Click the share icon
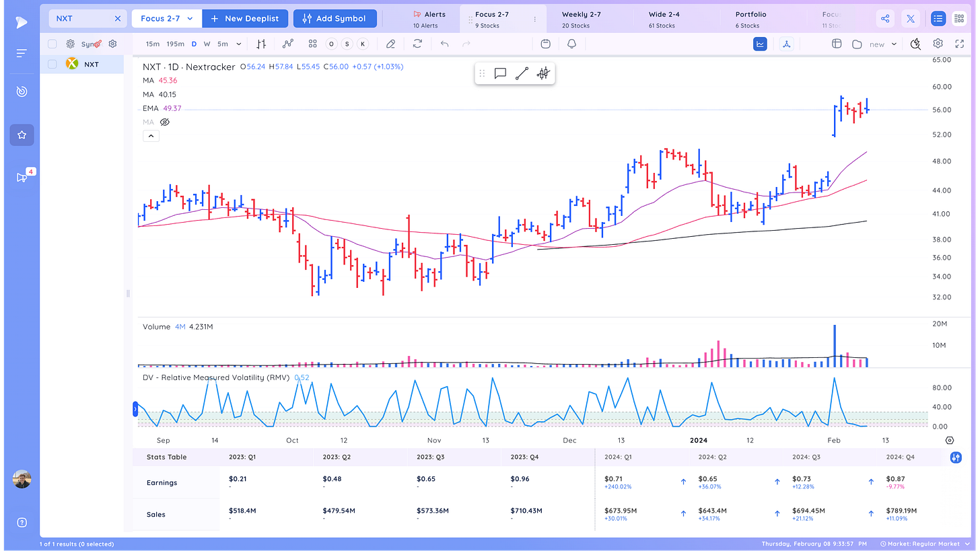The width and height of the screenshot is (980, 551). (885, 19)
